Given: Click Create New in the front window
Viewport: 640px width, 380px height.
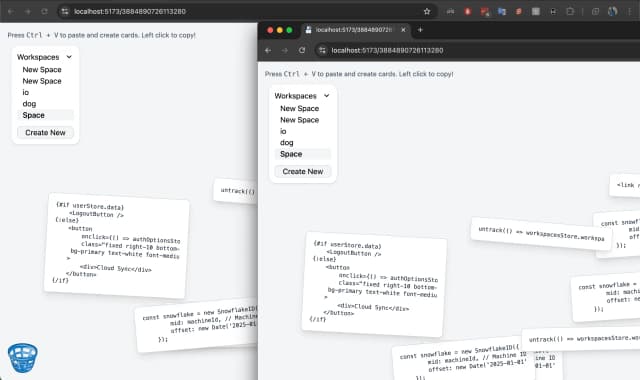Looking at the screenshot, I should click(302, 171).
